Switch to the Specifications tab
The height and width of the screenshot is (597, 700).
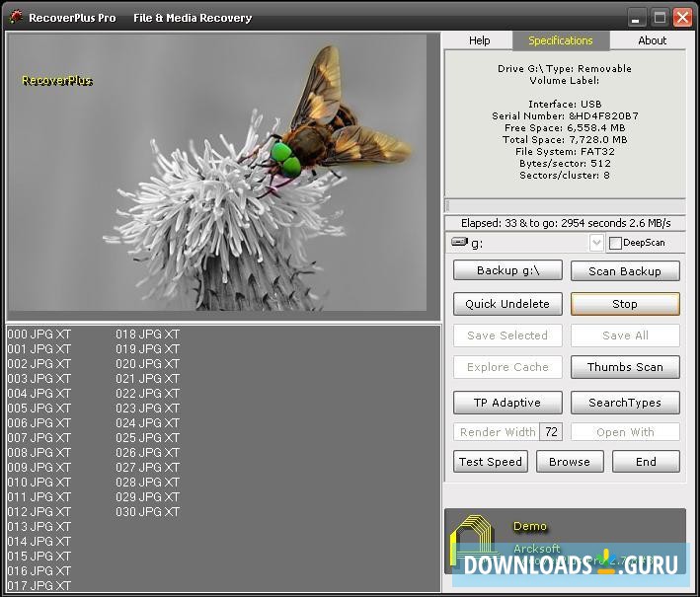561,40
